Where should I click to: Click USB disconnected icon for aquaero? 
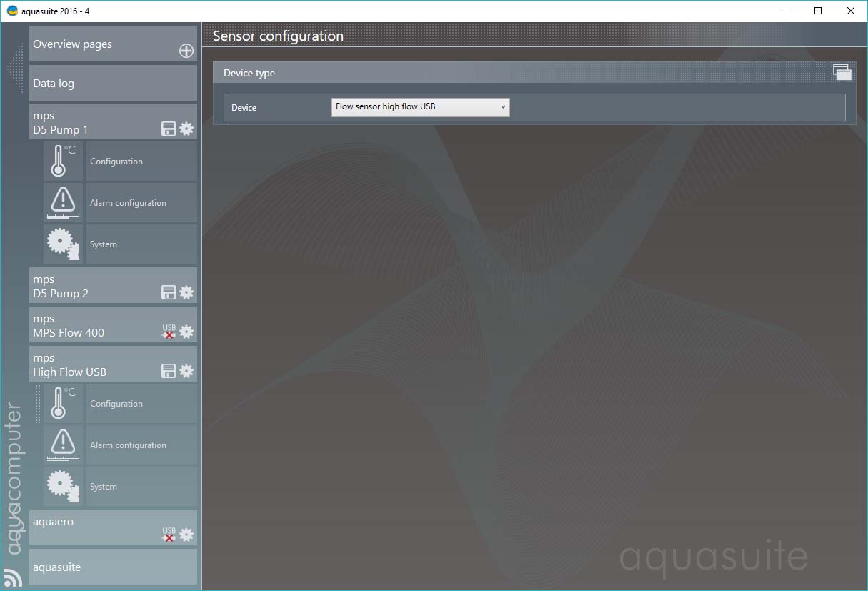point(169,534)
